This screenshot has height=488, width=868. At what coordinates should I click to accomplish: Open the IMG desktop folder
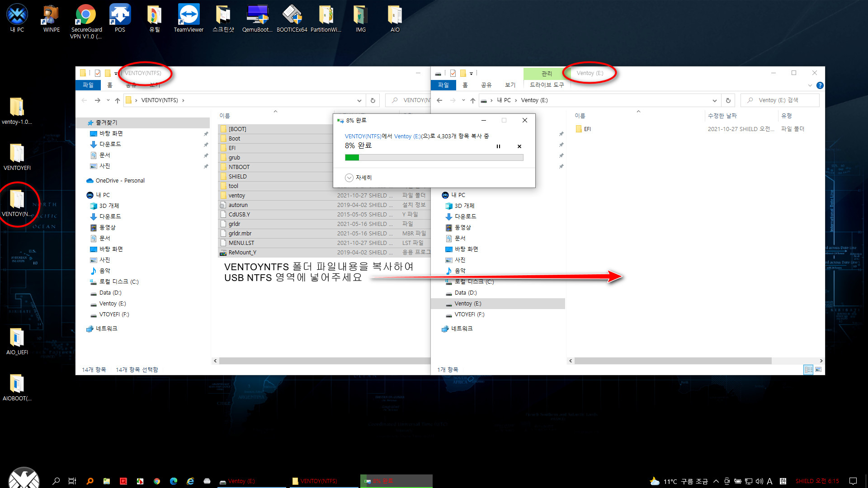[360, 18]
